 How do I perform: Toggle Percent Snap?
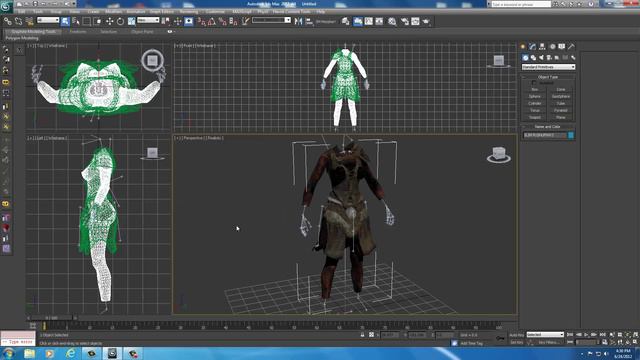pyautogui.click(x=222, y=21)
